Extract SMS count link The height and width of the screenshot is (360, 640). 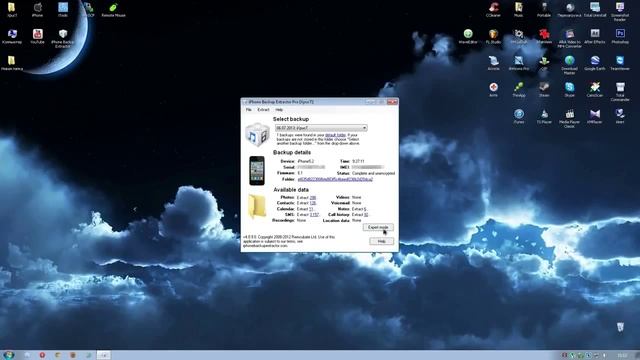pos(314,215)
